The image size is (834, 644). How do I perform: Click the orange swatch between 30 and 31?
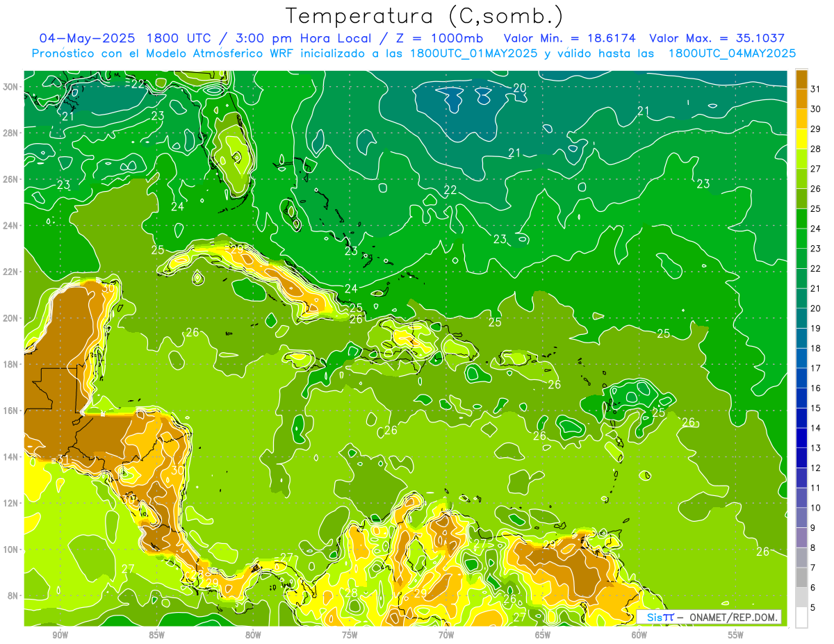801,99
